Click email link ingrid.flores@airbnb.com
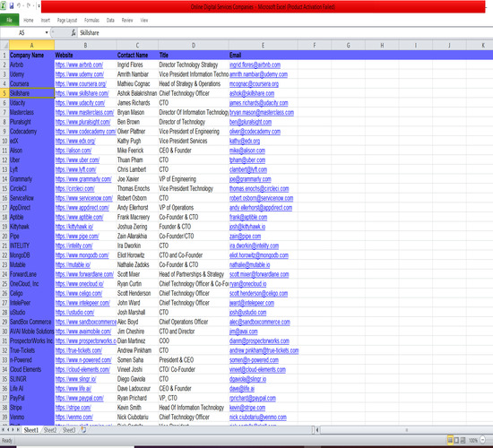This screenshot has width=493, height=448. coord(255,65)
